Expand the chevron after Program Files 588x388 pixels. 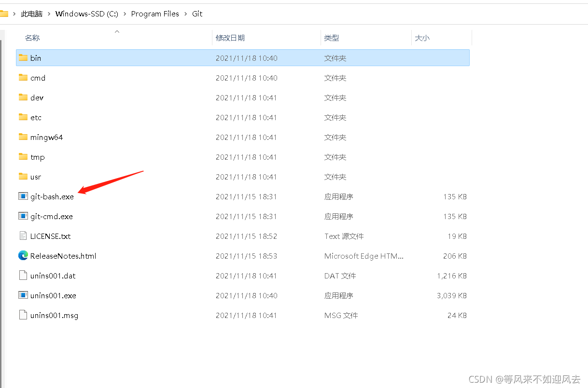(185, 14)
